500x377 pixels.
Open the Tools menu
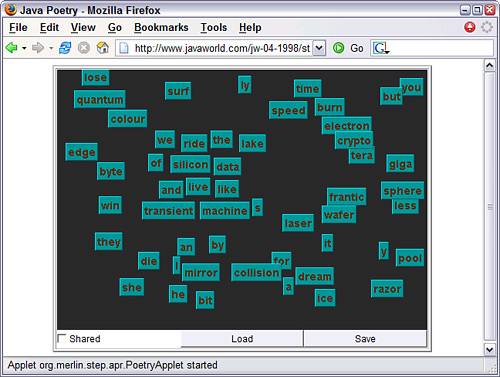point(214,27)
